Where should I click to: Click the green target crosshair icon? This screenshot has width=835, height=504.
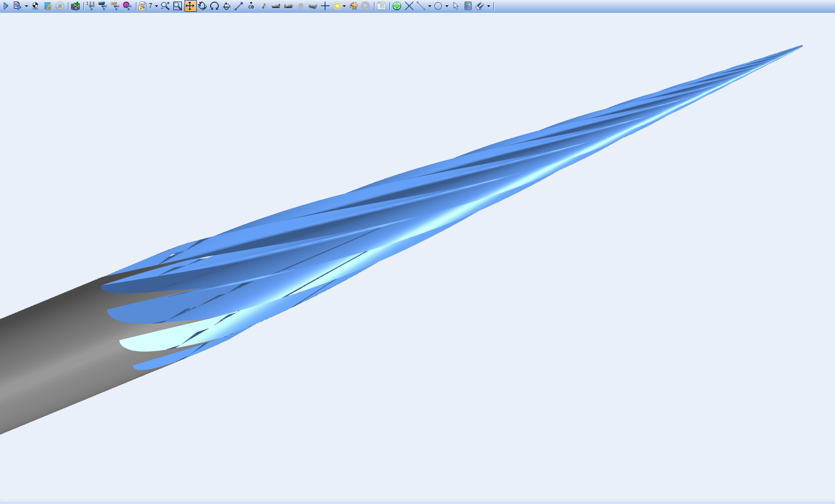tap(397, 6)
